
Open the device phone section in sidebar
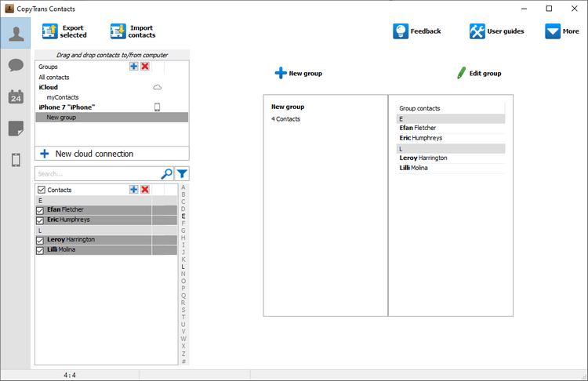(16, 160)
